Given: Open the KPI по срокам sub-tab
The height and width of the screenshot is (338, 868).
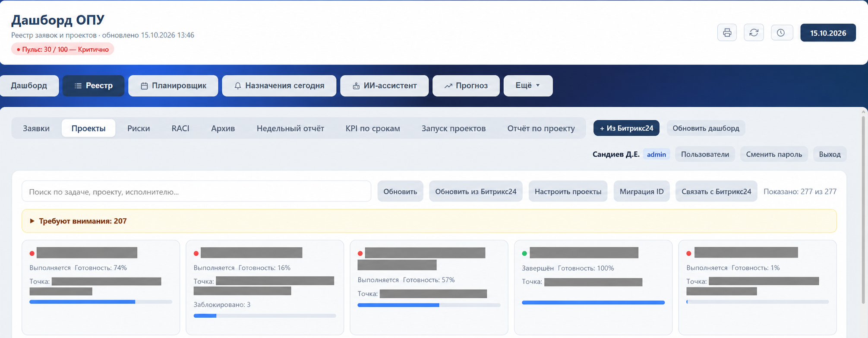Looking at the screenshot, I should [373, 128].
